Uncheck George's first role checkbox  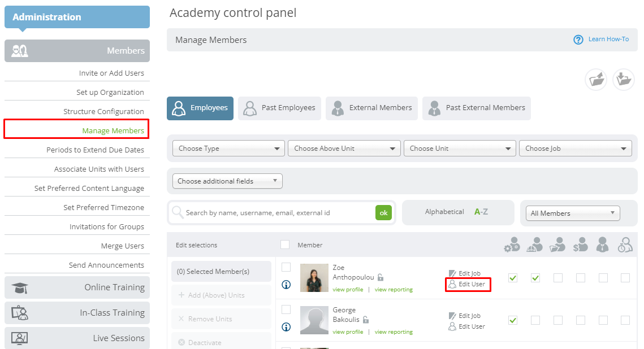(513, 320)
